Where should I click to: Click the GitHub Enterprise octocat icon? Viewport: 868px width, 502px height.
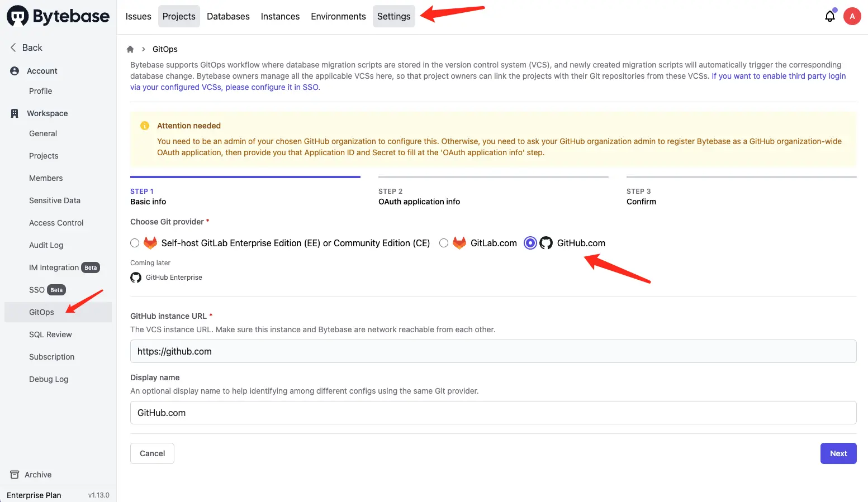(135, 277)
